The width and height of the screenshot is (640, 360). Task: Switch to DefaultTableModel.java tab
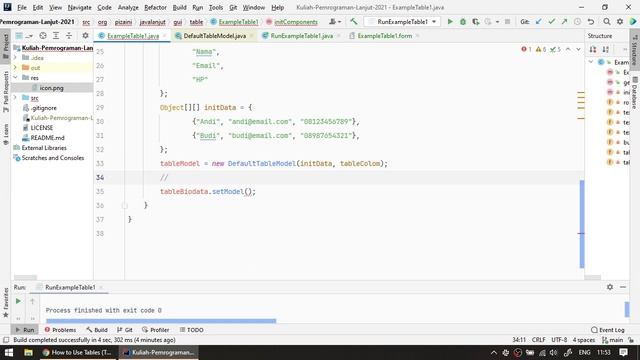click(215, 36)
